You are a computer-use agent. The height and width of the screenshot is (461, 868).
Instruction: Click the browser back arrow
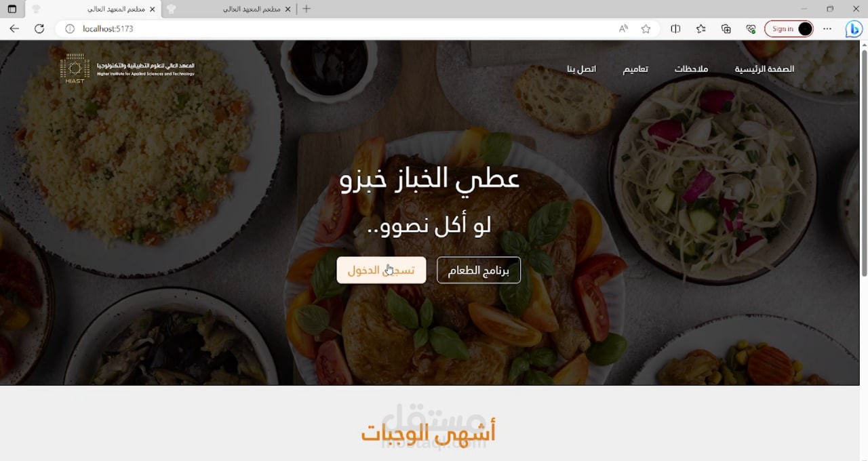14,28
